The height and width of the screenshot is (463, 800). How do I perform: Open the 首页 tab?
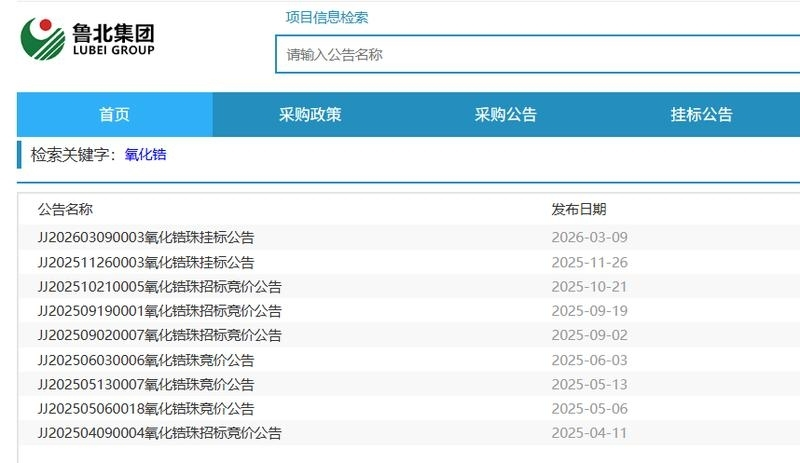(x=115, y=114)
